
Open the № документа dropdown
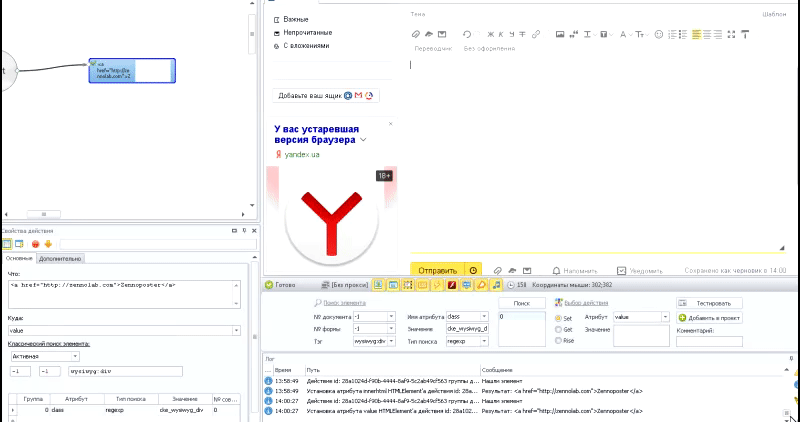click(391, 317)
